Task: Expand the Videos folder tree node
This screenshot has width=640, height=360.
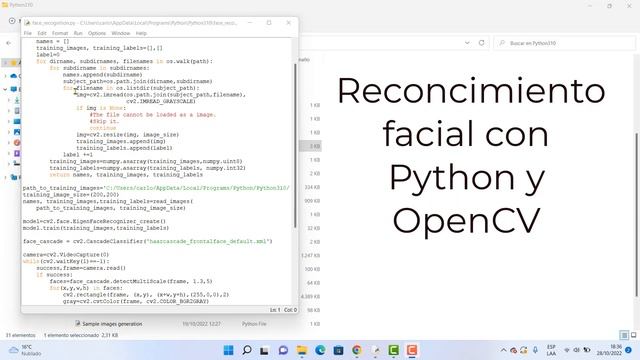Action: 9,153
